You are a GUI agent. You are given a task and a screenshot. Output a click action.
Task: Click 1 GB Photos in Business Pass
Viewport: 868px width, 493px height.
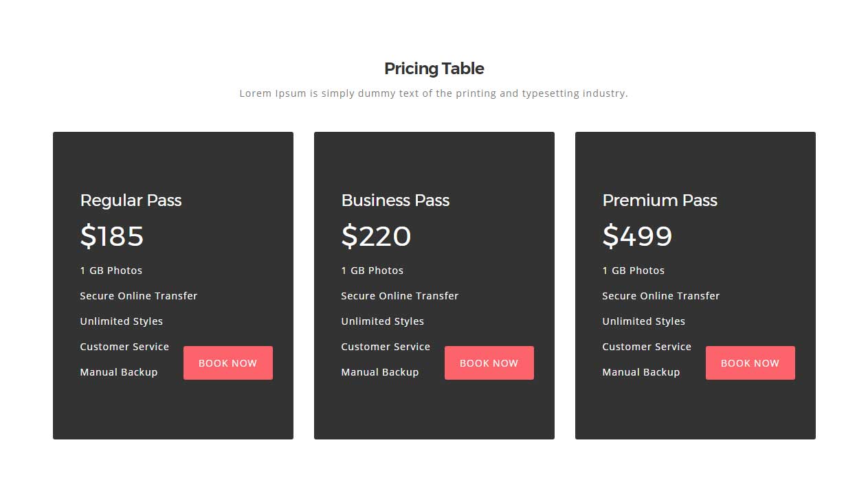(x=372, y=271)
